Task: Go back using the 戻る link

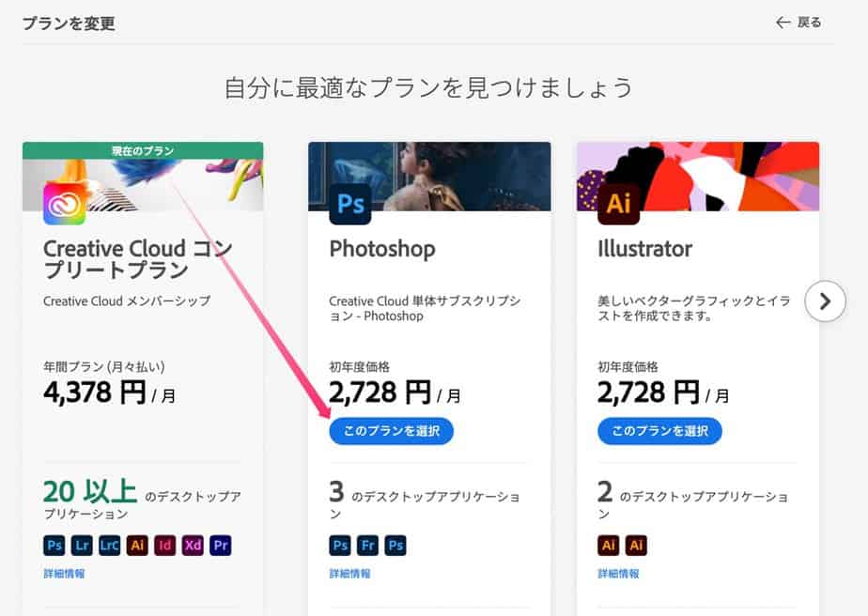Action: [x=798, y=23]
